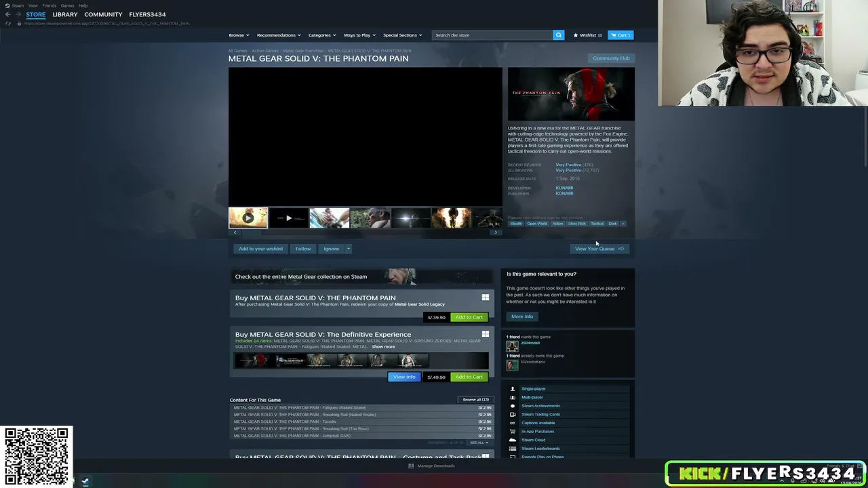The width and height of the screenshot is (868, 488).
Task: Click in the Search the store field
Action: click(x=492, y=35)
